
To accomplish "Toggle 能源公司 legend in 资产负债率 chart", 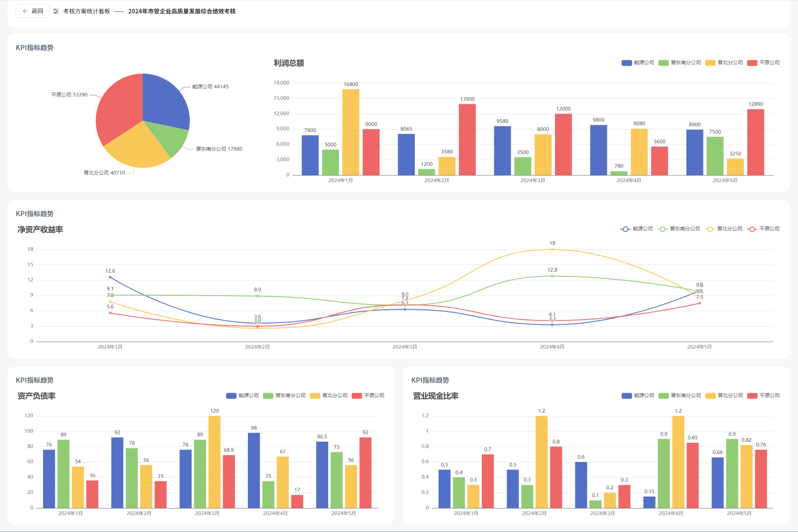I will 242,396.
